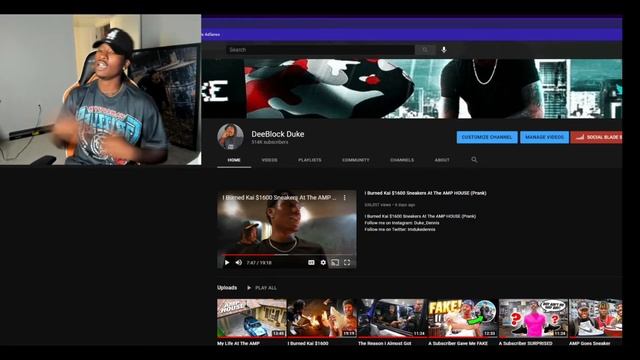Open 'My Life At The AMP' thumbnail
The image size is (640, 360).
click(251, 318)
